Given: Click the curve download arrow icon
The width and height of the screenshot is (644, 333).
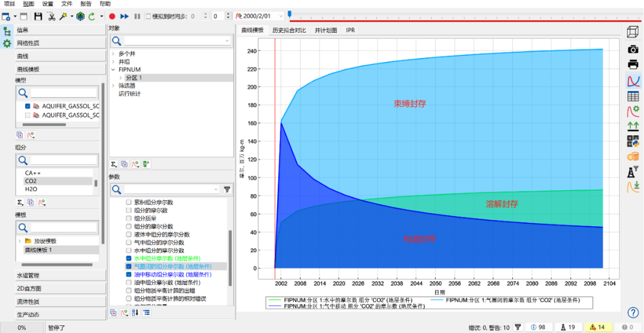Looking at the screenshot, I should point(633,186).
